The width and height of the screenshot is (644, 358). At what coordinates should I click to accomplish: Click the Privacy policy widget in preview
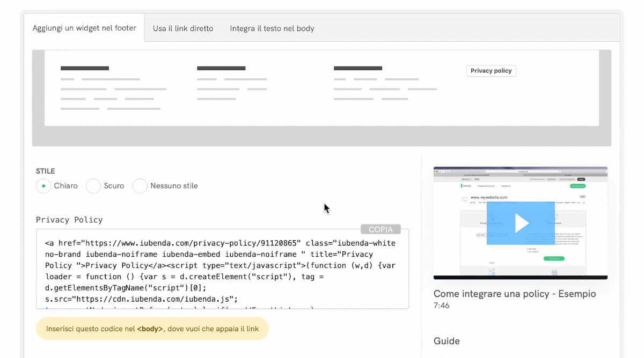pos(491,71)
